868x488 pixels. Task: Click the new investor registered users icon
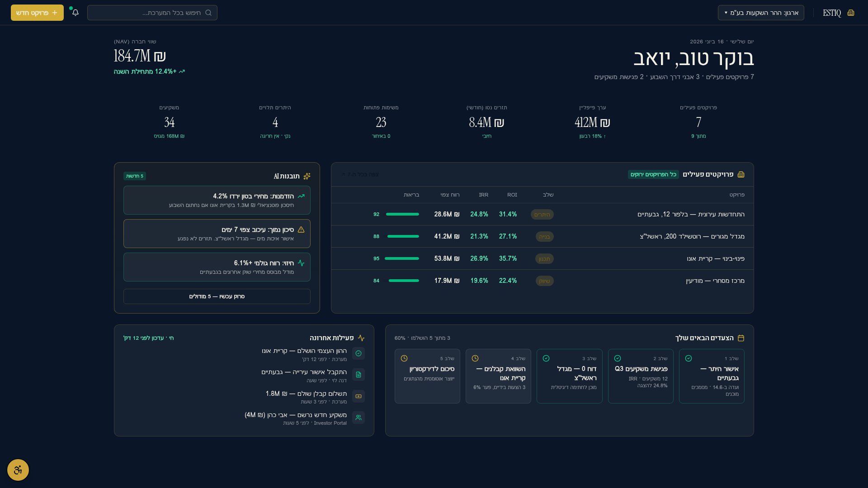359,418
